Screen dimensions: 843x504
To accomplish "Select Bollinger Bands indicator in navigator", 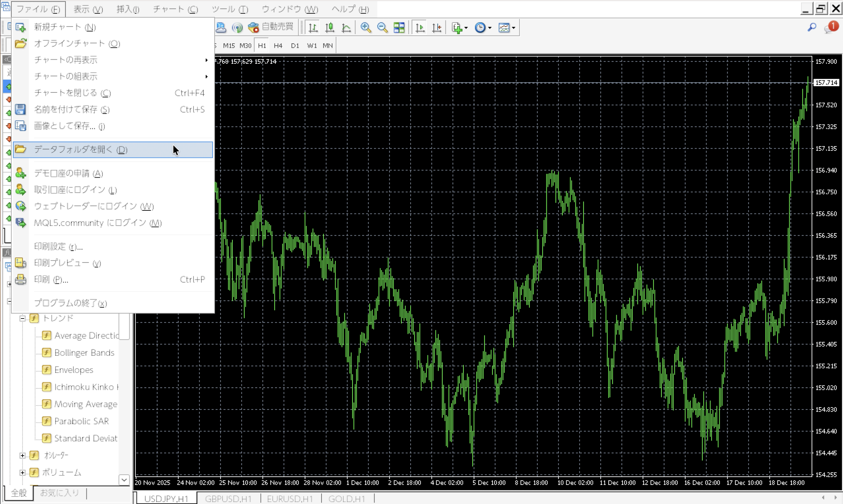I will [x=84, y=353].
